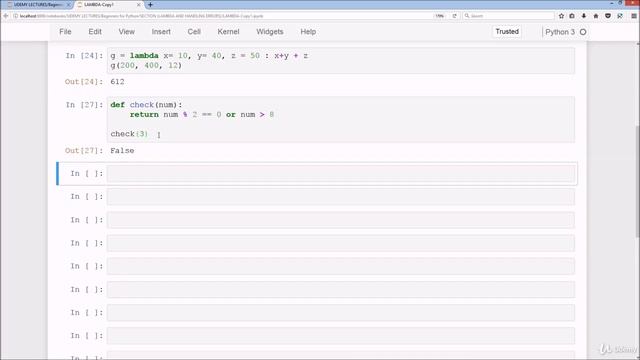Click the third empty code cell
This screenshot has width=640, height=360.
tap(341, 220)
